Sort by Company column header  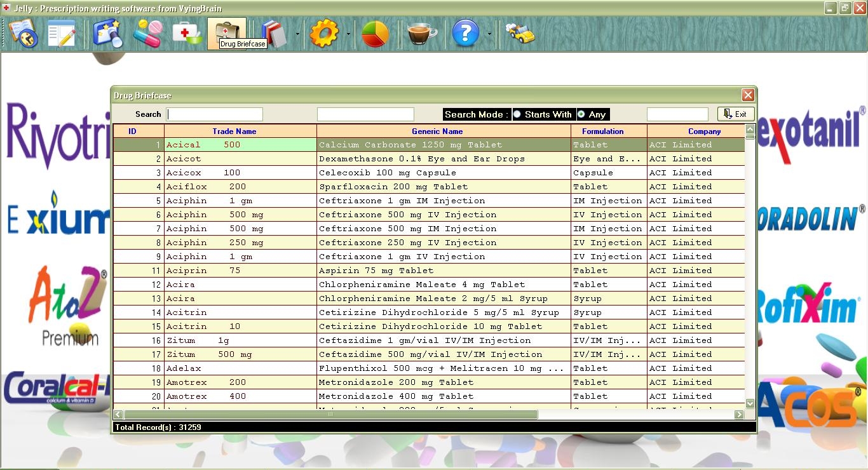click(x=696, y=131)
